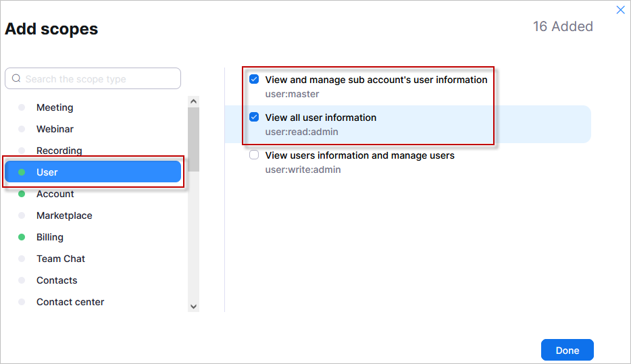This screenshot has height=364, width=631.
Task: Select the User scope category
Action: pos(93,172)
